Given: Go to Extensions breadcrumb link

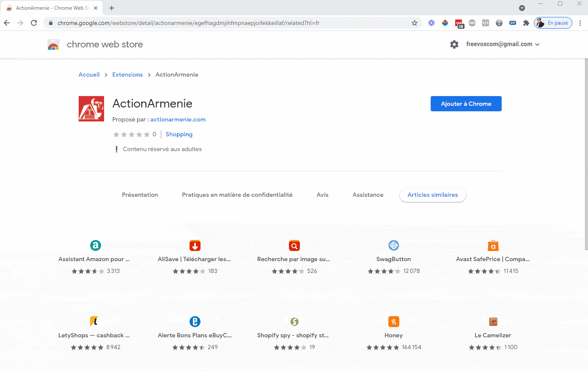Looking at the screenshot, I should pyautogui.click(x=127, y=74).
